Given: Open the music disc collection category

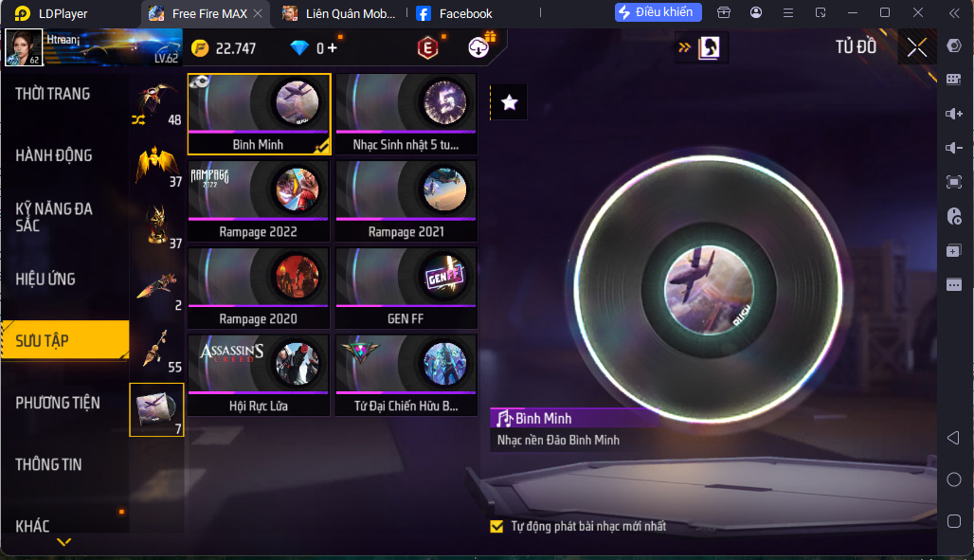Looking at the screenshot, I should 156,409.
